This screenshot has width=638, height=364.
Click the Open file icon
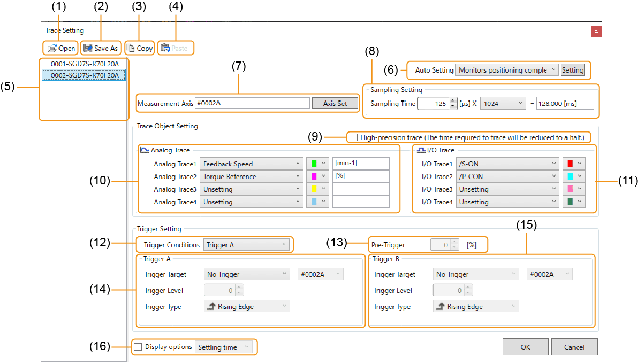pos(52,48)
